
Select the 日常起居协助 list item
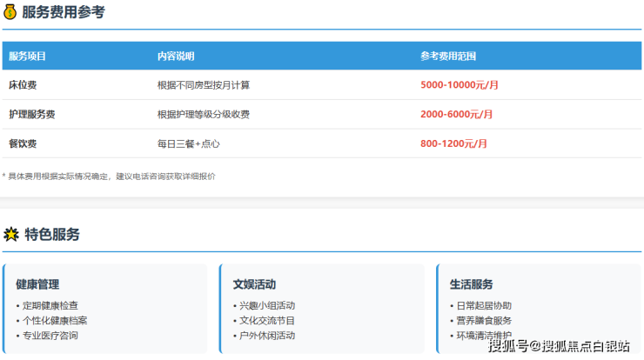click(484, 305)
